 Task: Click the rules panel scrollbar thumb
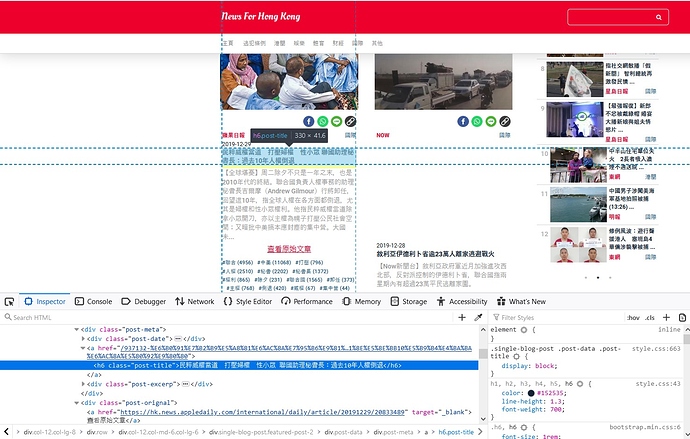686,339
